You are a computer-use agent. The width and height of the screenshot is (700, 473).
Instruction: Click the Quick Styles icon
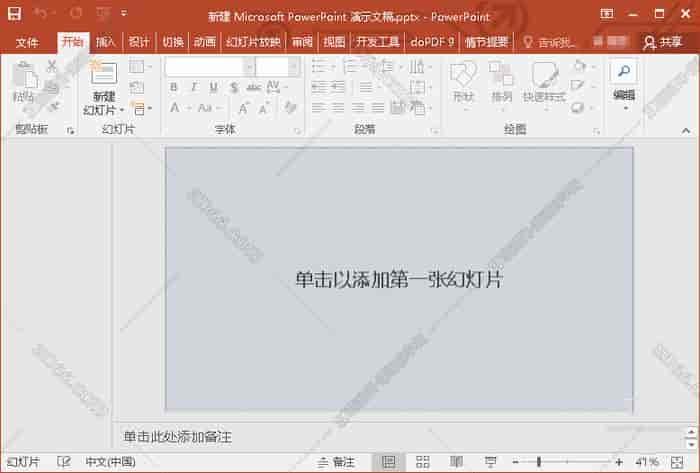[544, 78]
